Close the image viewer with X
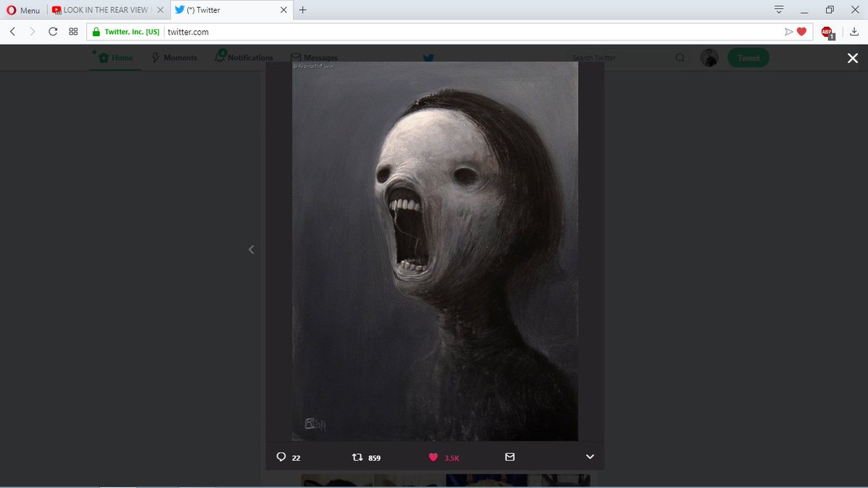 pos(853,59)
